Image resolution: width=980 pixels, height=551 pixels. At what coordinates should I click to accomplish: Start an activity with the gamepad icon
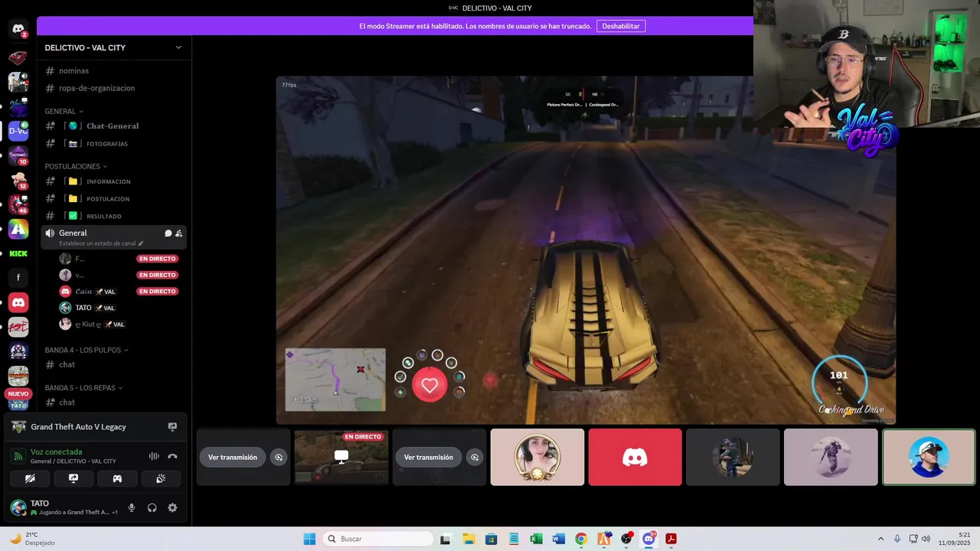117,478
